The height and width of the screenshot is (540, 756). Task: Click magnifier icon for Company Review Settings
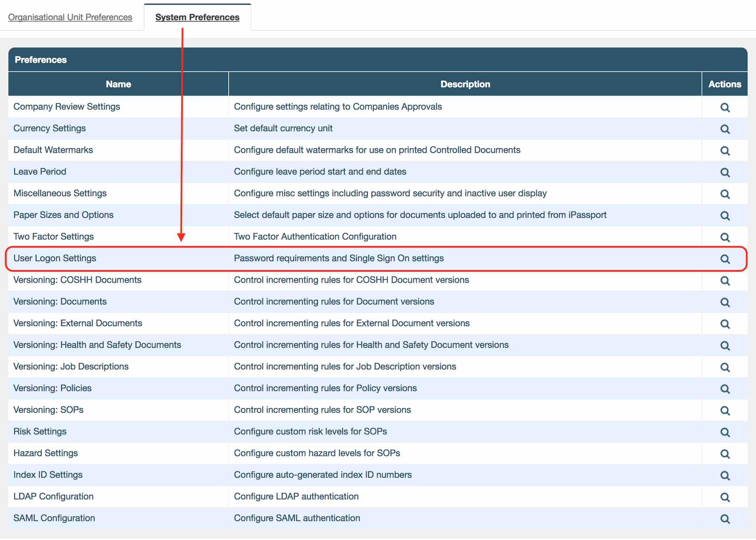(x=725, y=107)
